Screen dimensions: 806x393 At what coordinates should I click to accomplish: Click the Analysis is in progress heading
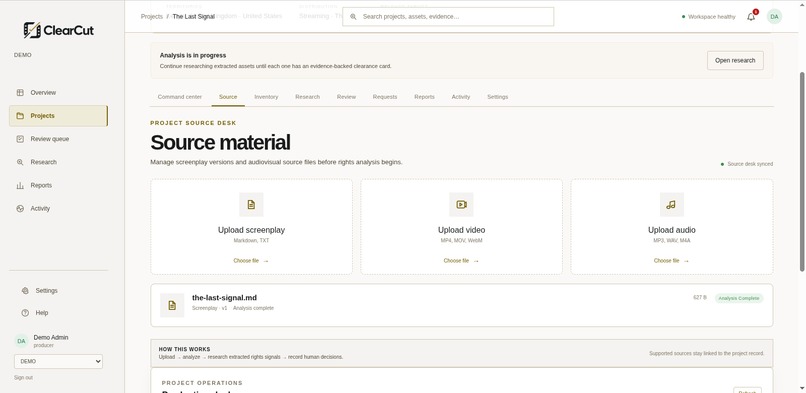tap(193, 55)
